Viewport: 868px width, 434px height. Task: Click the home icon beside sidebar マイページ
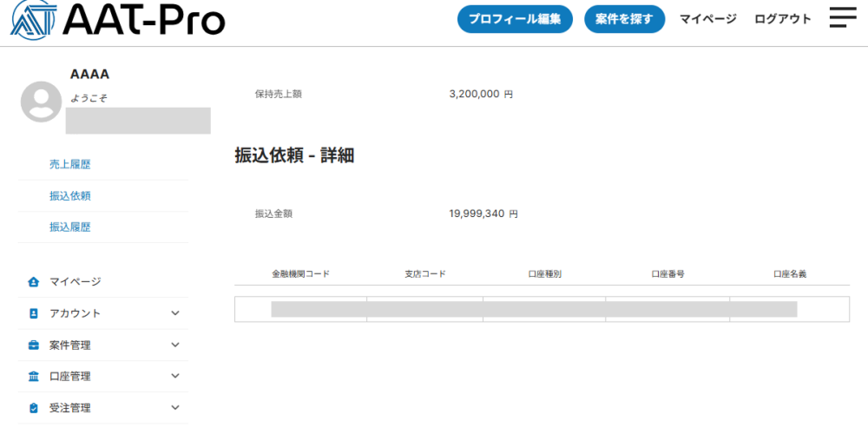tap(34, 282)
